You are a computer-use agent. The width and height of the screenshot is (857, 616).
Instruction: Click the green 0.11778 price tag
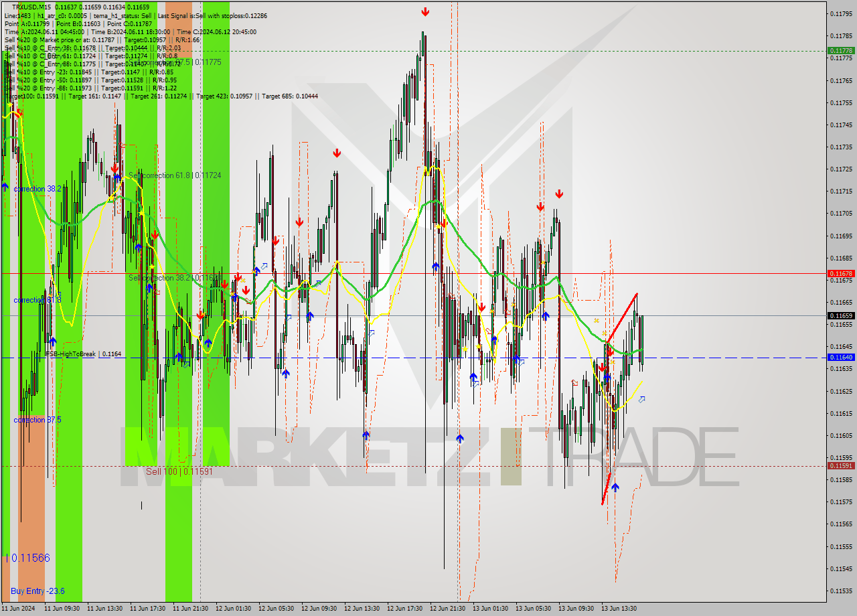click(841, 51)
